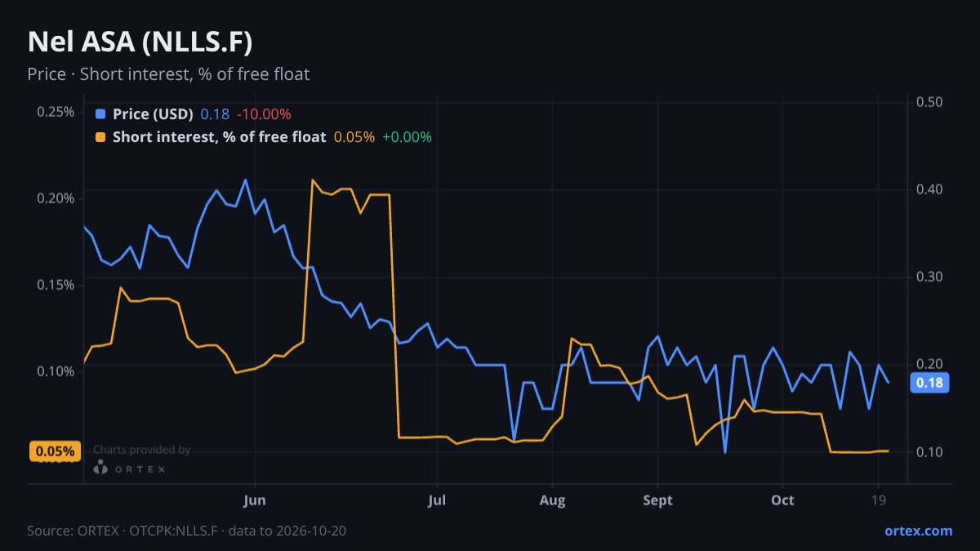Click the 0.10% left axis label
The height and width of the screenshot is (551, 980).
56,371
